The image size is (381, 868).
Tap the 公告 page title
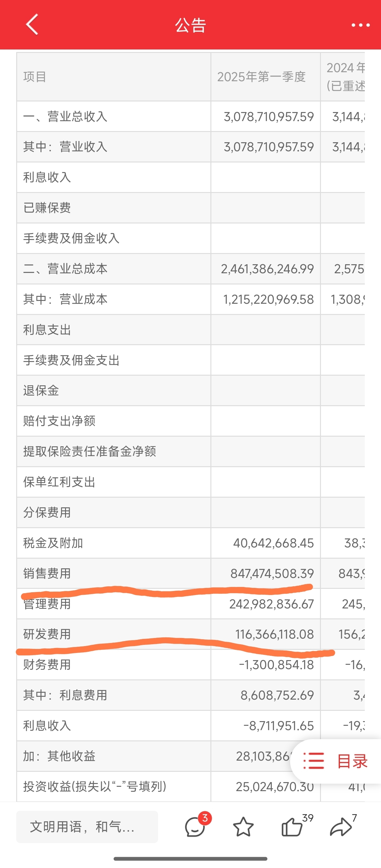pos(190,25)
